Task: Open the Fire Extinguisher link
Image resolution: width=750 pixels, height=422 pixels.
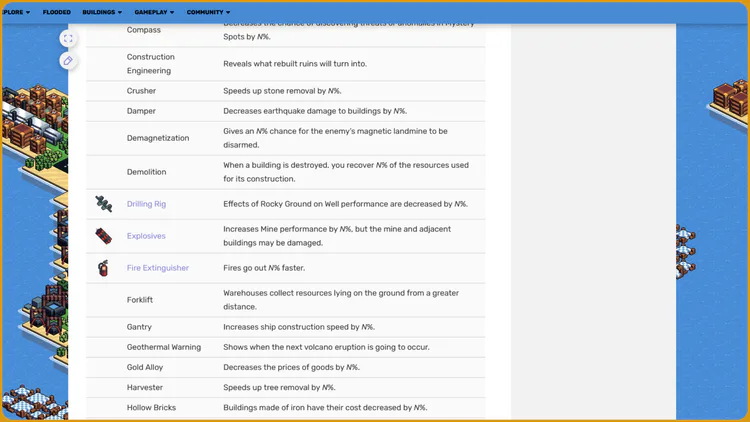Action: pyautogui.click(x=158, y=268)
